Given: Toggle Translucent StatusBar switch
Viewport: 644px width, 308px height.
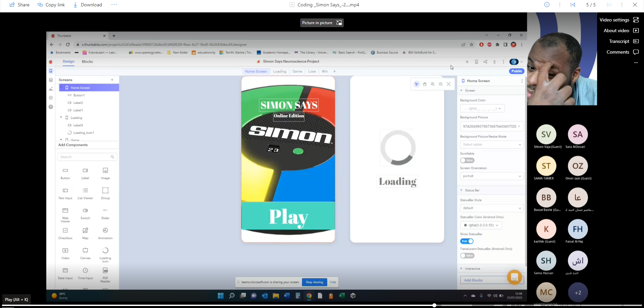Looking at the screenshot, I should coord(467,256).
